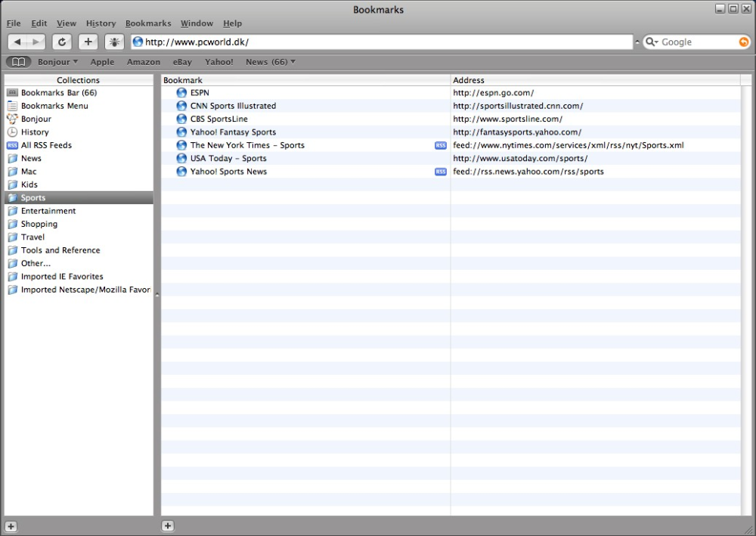This screenshot has width=756, height=536.
Task: Click the Add Bookmark plus icon in toolbar
Action: point(88,42)
